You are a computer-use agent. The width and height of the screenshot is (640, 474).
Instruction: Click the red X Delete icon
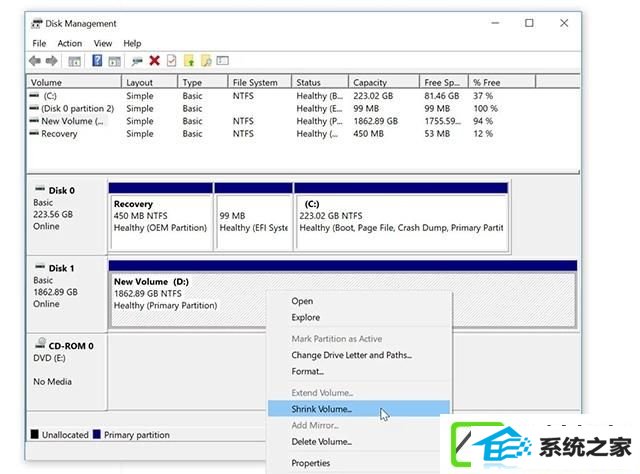click(155, 61)
